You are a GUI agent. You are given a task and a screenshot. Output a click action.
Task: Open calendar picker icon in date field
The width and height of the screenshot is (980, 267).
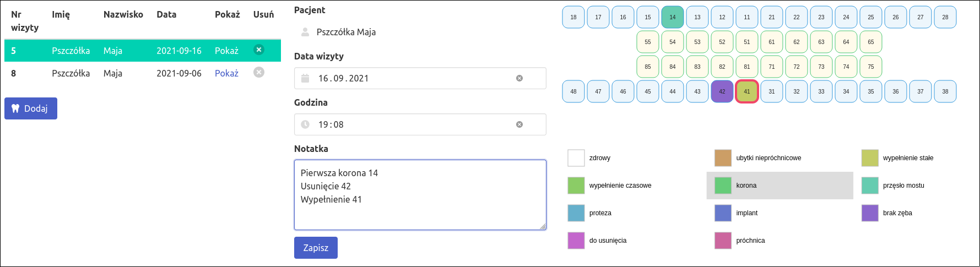click(x=305, y=78)
